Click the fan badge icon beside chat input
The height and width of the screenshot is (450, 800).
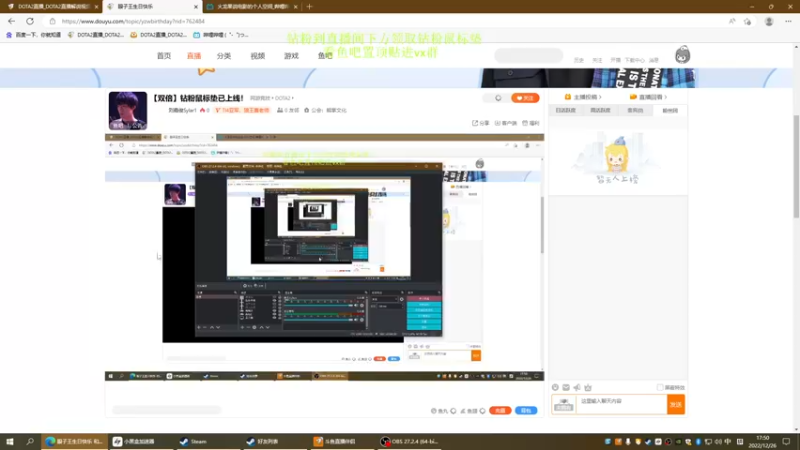[564, 405]
